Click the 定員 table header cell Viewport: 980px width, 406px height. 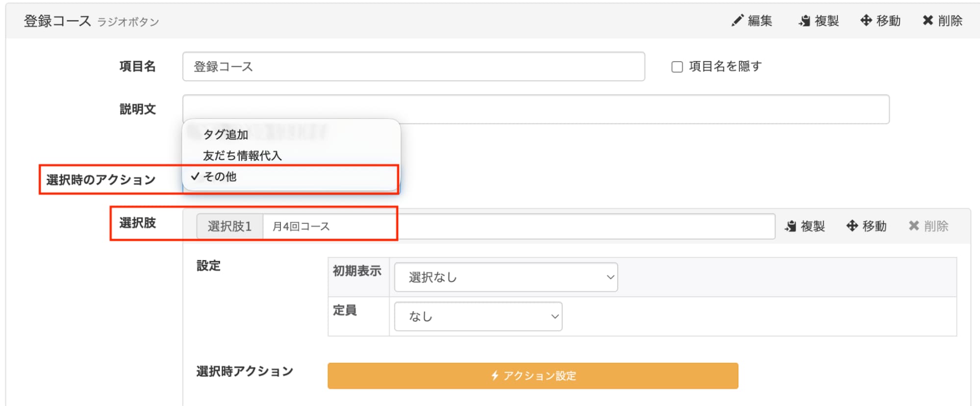pyautogui.click(x=358, y=316)
